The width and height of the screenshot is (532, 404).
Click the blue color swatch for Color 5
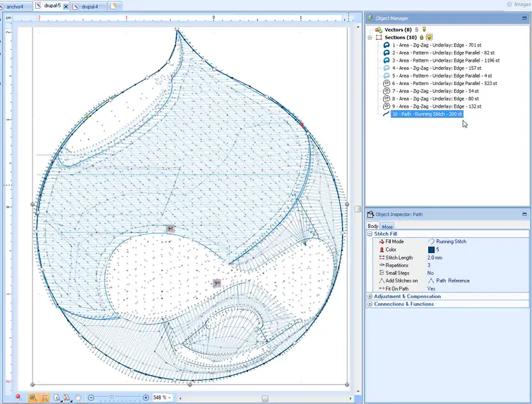click(431, 250)
